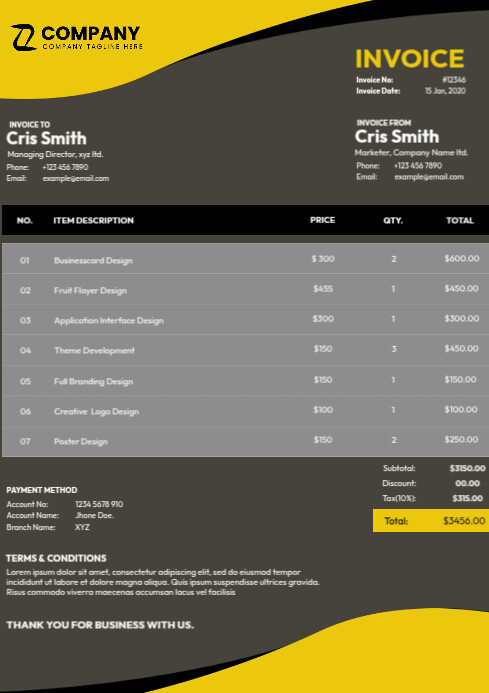This screenshot has width=489, height=693.
Task: Select 'Full Branding Design' item
Action: 93,381
